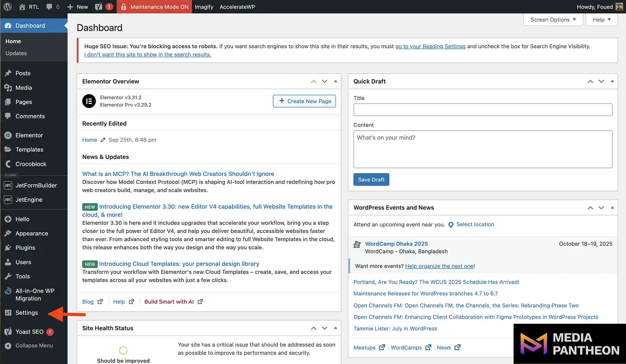Click the Settings sliders icon
The image size is (626, 364).
8,313
